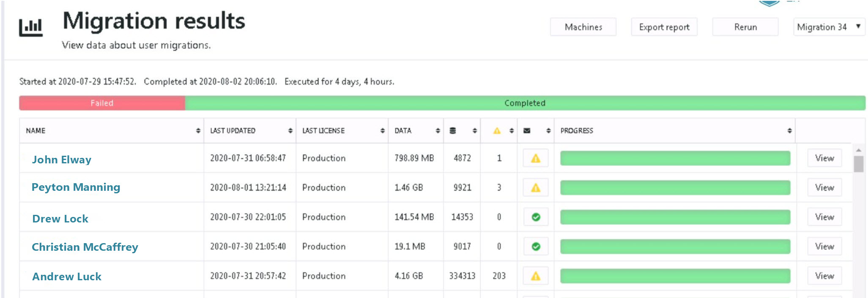Screen dimensions: 868x298
Task: Click the table's vertical scrollbar thumb
Action: [x=858, y=164]
